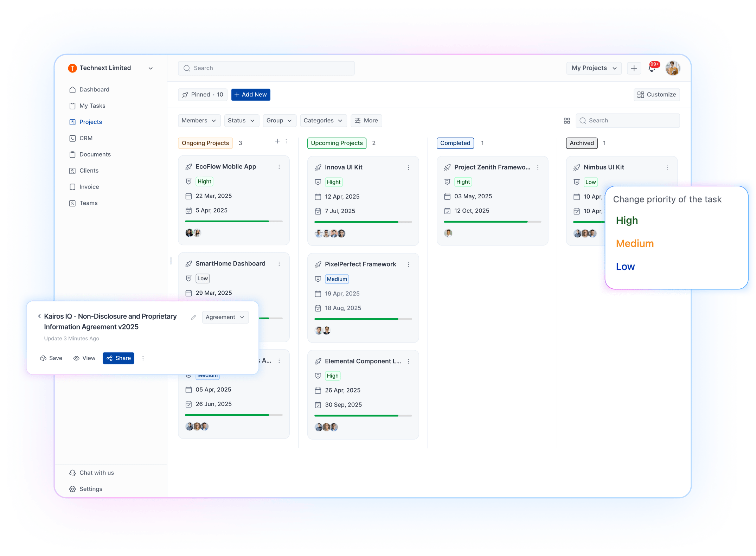Open SmartHome Dashboard card options
756x556 pixels.
pos(279,264)
